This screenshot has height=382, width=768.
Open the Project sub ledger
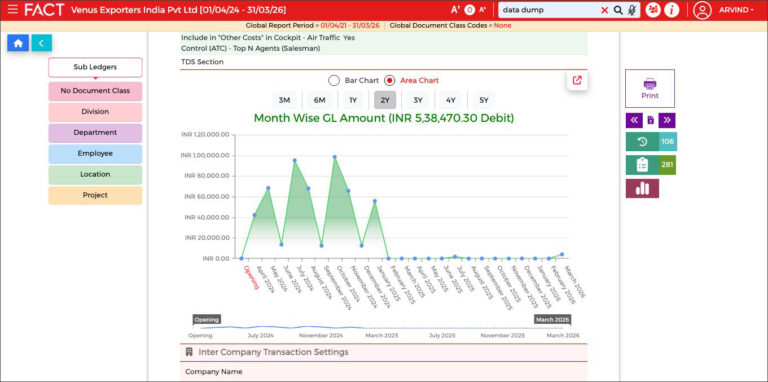95,195
